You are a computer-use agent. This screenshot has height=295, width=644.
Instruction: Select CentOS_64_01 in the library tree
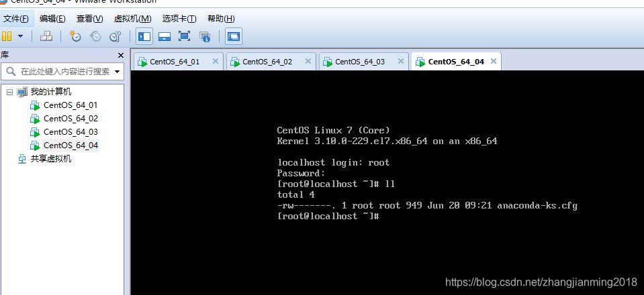pos(71,105)
